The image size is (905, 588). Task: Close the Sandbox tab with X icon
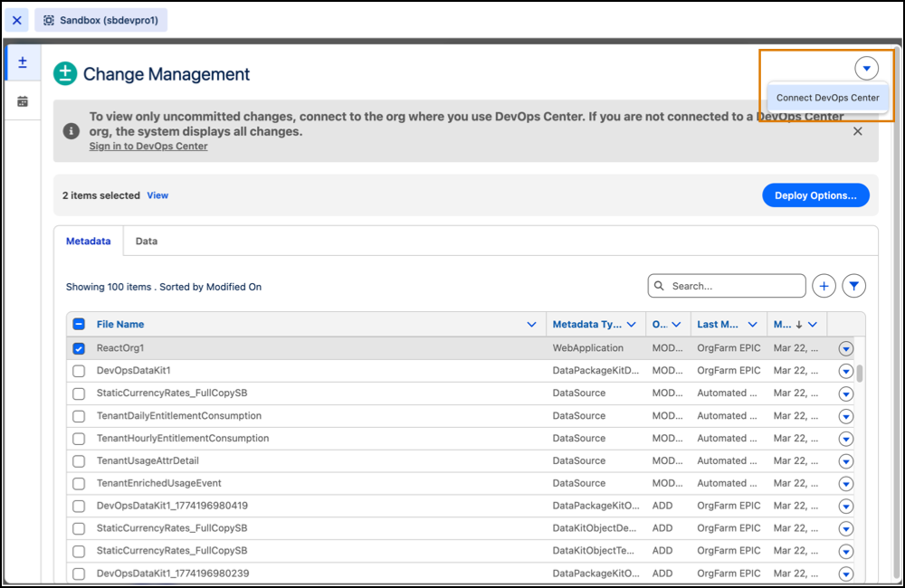point(16,20)
